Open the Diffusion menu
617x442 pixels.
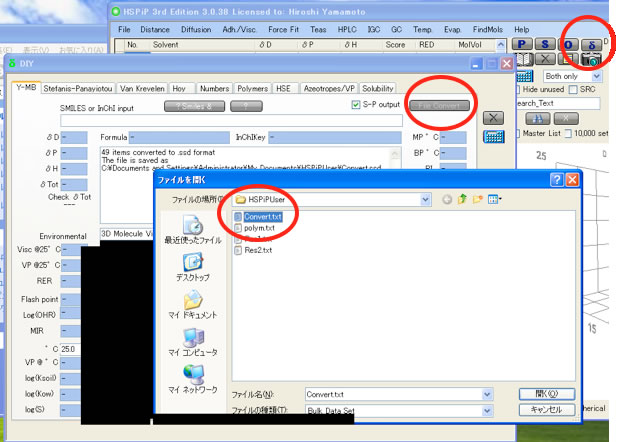click(196, 30)
